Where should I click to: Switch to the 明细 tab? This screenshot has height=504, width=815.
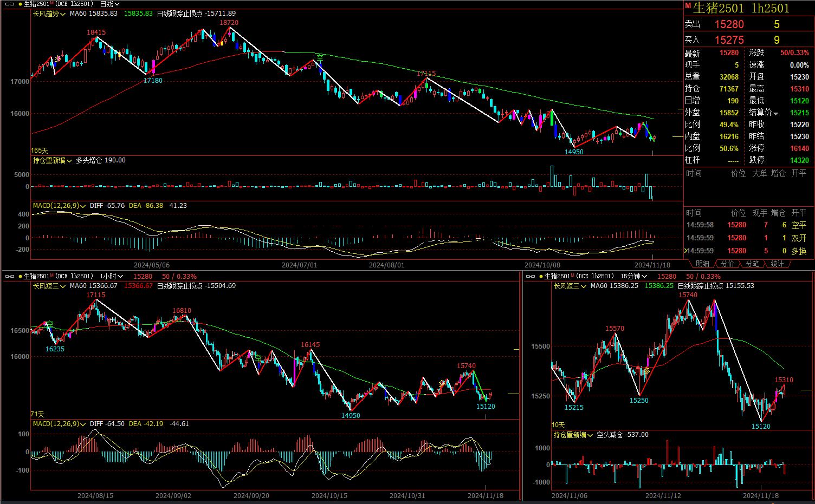(702, 264)
